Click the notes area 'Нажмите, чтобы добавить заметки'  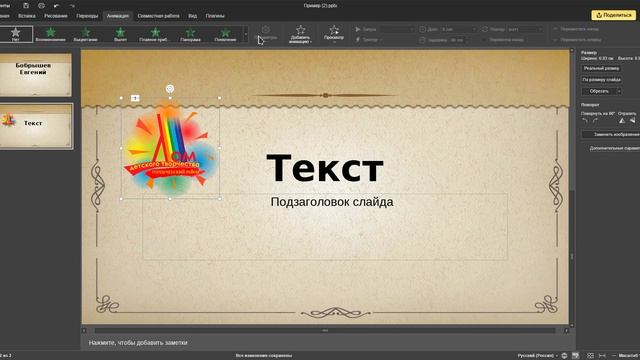click(x=138, y=342)
